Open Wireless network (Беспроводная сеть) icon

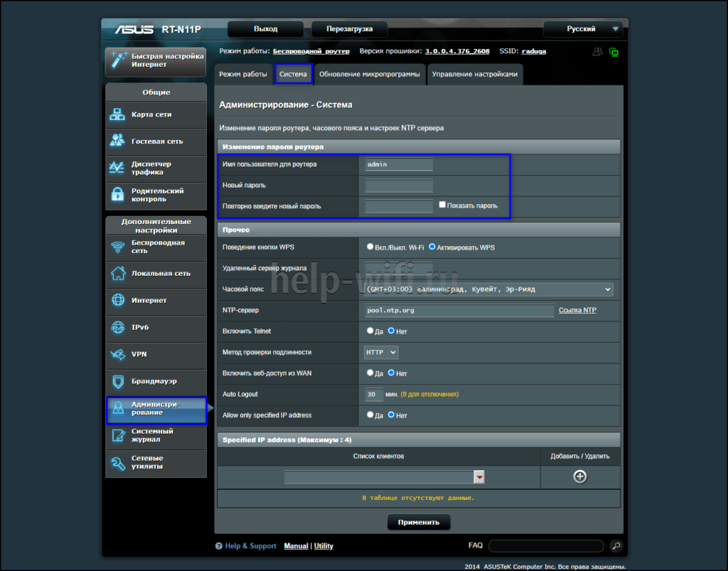click(x=117, y=247)
